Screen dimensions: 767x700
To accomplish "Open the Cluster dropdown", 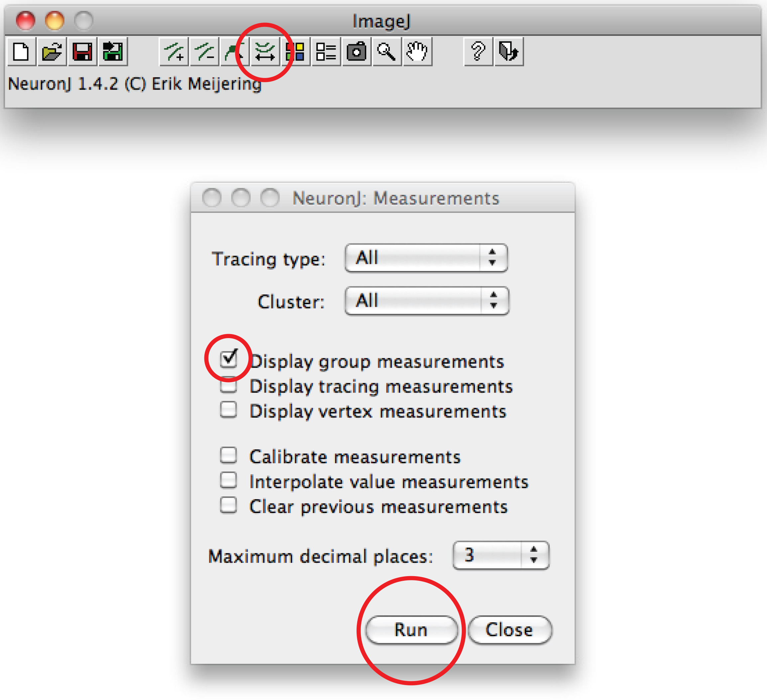I will 426,301.
